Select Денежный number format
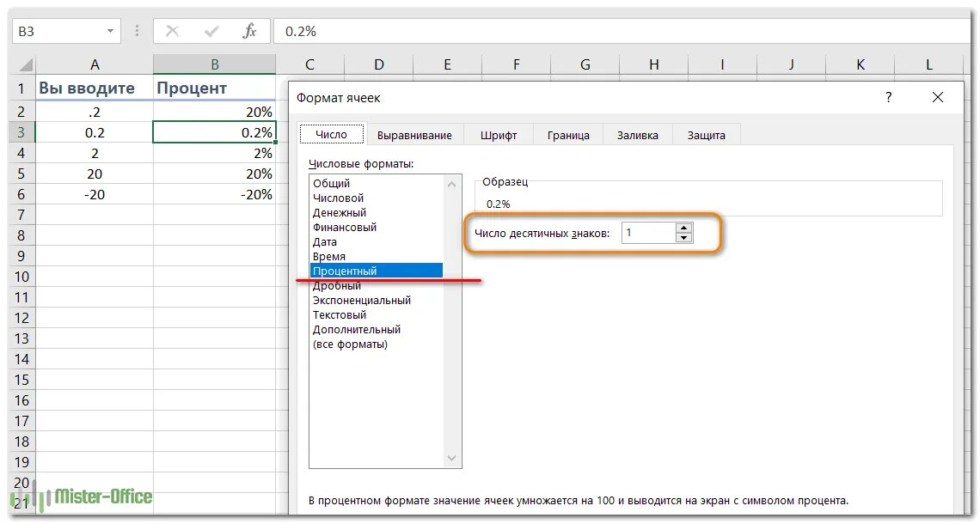The height and width of the screenshot is (524, 980). coord(377,212)
